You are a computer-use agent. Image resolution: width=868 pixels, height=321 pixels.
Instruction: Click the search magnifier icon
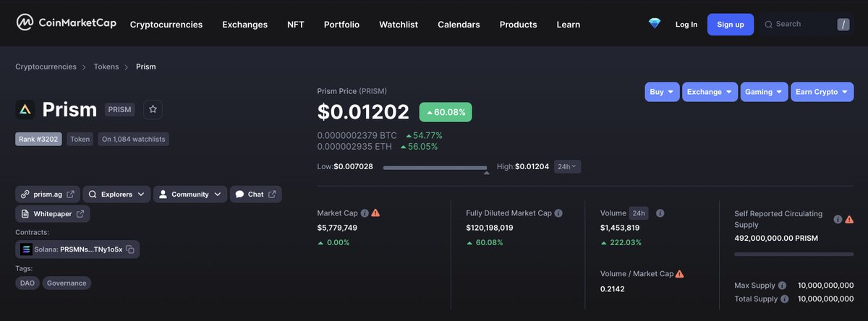click(768, 25)
